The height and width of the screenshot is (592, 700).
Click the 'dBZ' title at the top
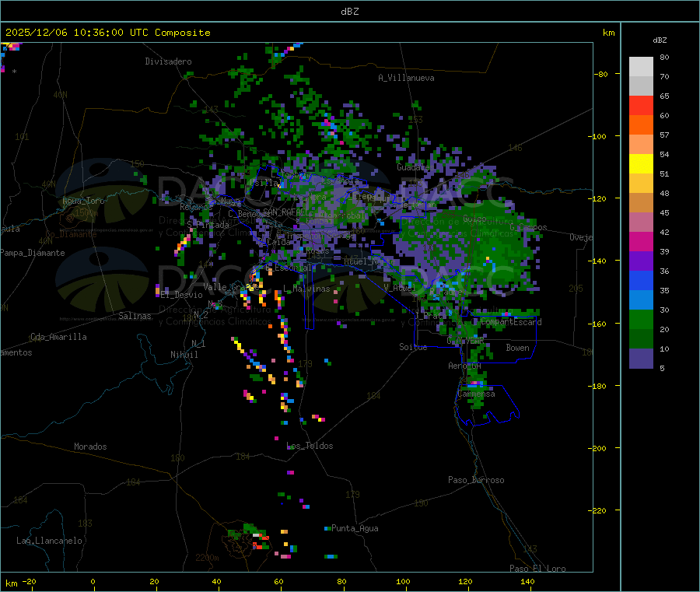click(349, 12)
